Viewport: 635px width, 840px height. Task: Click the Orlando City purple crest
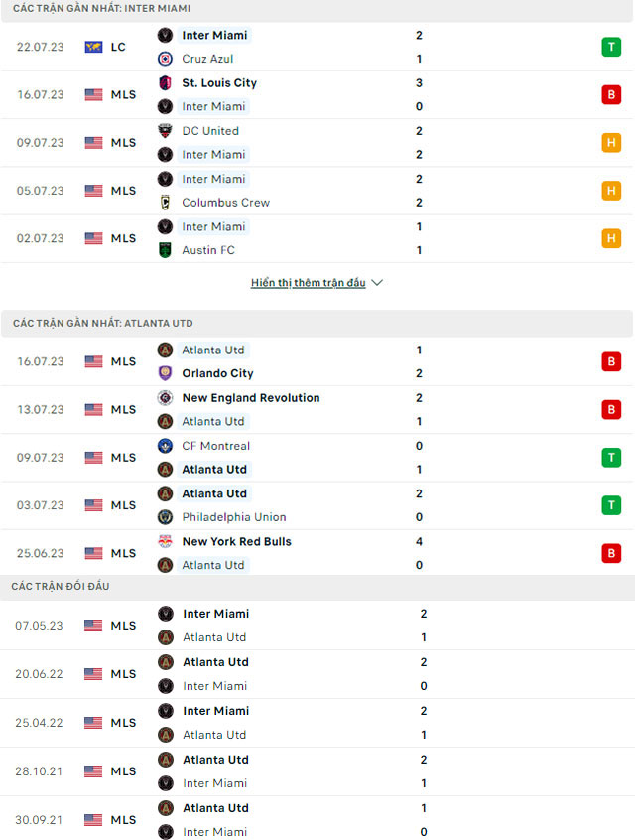(x=165, y=373)
